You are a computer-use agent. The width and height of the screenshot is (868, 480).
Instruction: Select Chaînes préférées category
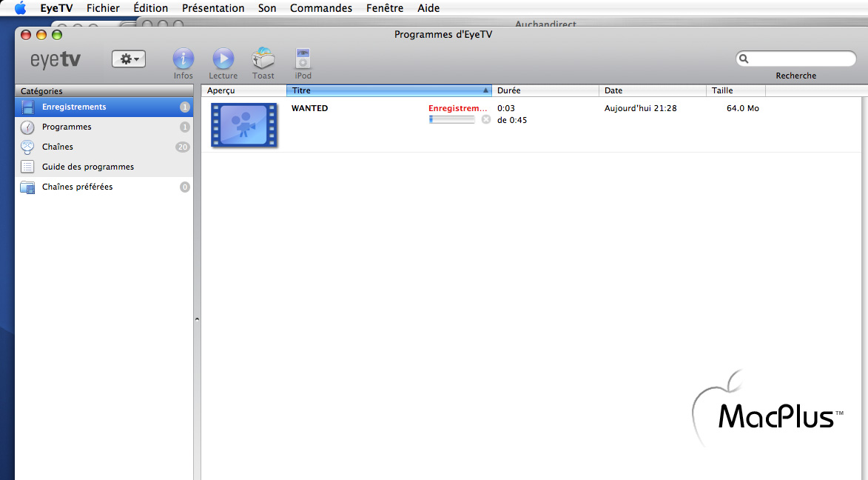coord(104,187)
